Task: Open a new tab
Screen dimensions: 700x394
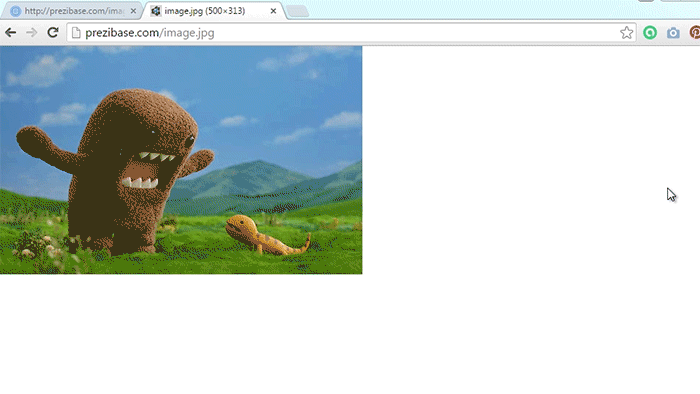Action: [297, 11]
